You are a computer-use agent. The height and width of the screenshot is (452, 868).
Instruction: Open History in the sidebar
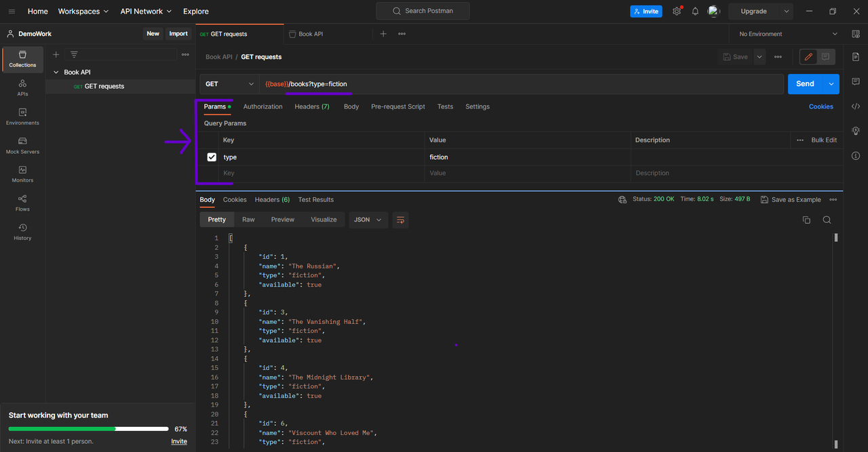(22, 232)
